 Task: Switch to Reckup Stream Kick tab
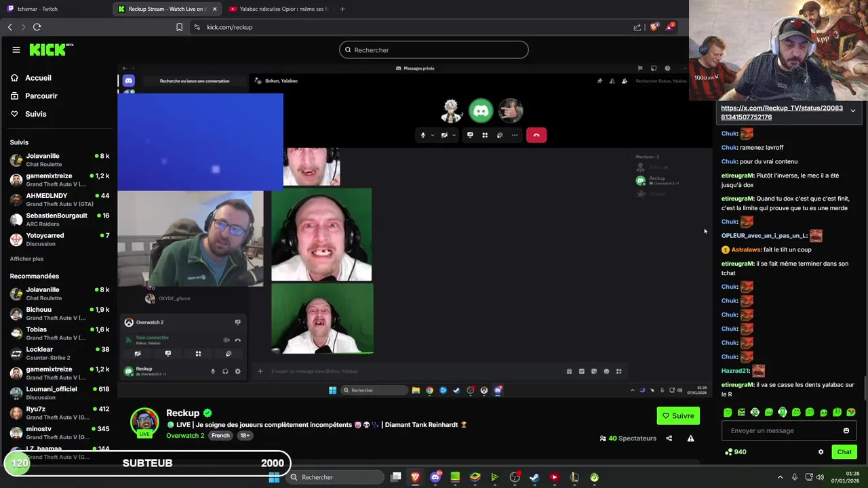tap(168, 9)
